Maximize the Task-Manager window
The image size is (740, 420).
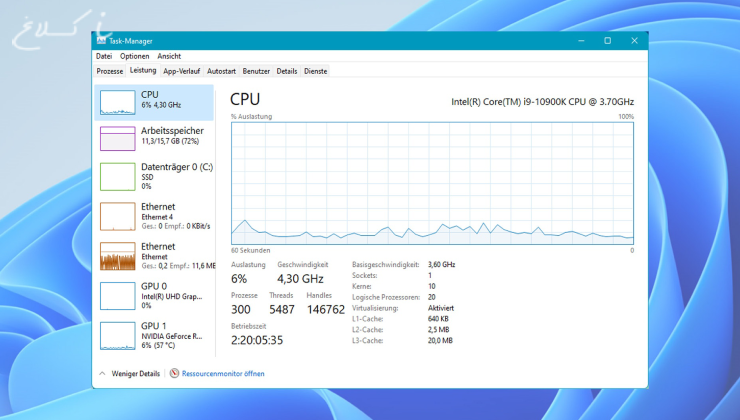point(608,41)
